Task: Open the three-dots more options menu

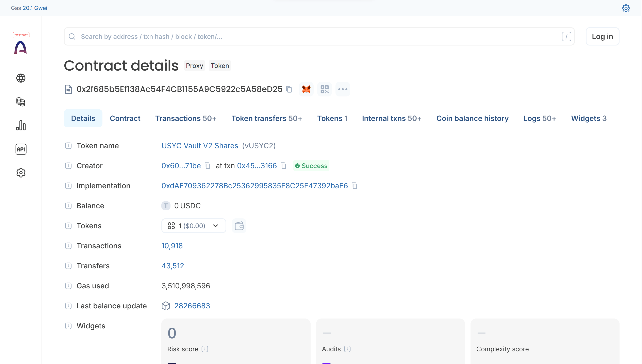Action: pos(343,89)
